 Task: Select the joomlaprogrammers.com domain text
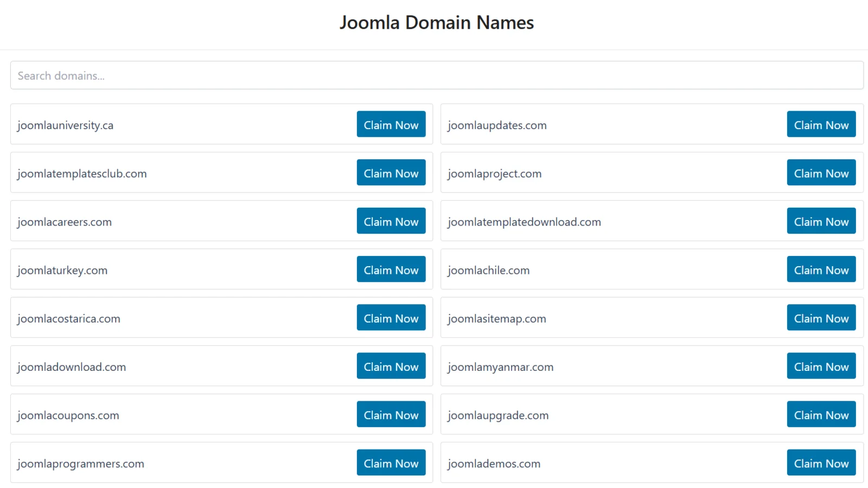[x=81, y=464]
